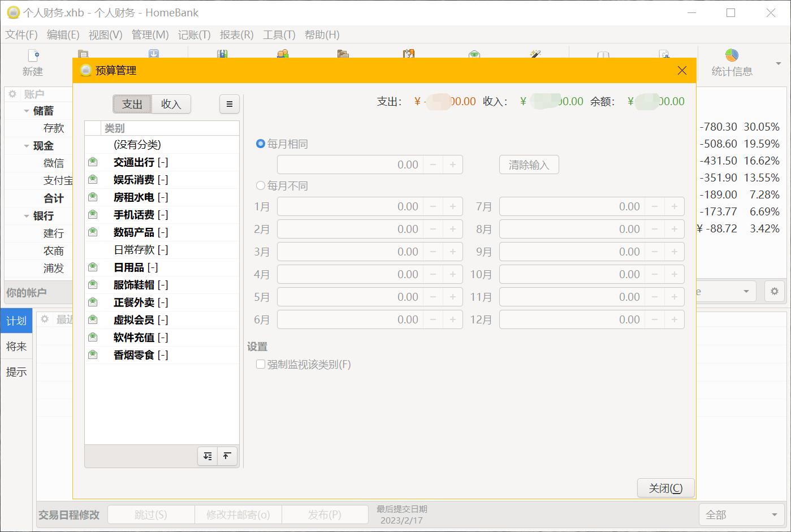791x532 pixels.
Task: Open the budget list hamburger menu
Action: click(x=229, y=104)
